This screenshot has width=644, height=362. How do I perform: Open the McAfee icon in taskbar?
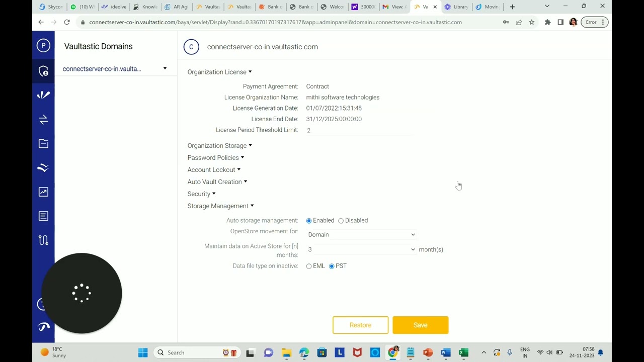357,352
